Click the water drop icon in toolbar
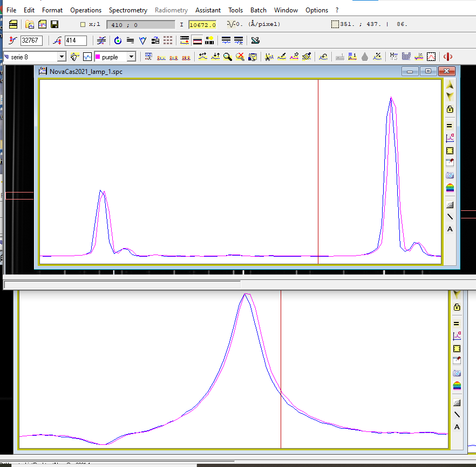 365,57
